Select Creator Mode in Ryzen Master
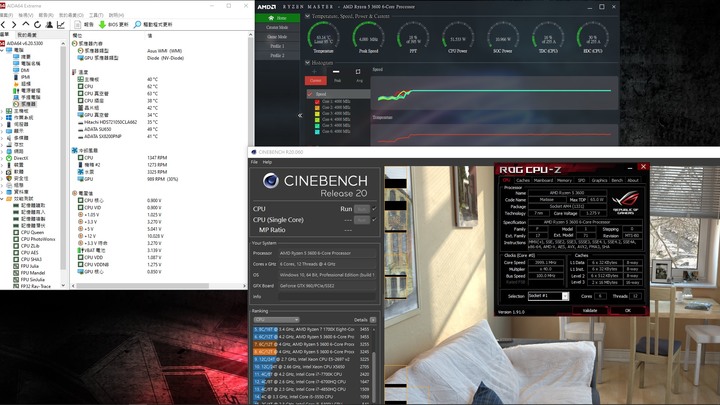The height and width of the screenshot is (405, 720). tap(277, 28)
